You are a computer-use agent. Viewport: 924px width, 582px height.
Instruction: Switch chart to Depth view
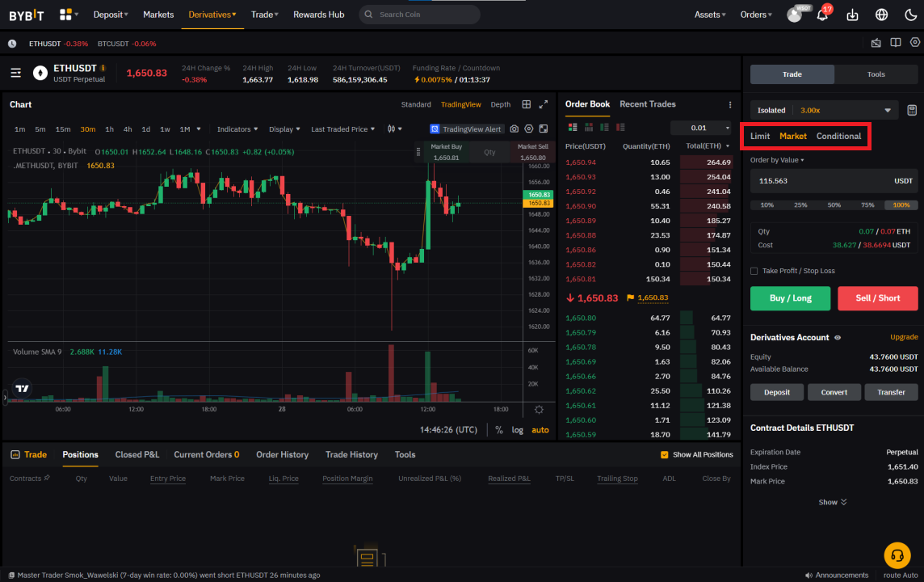pyautogui.click(x=500, y=104)
